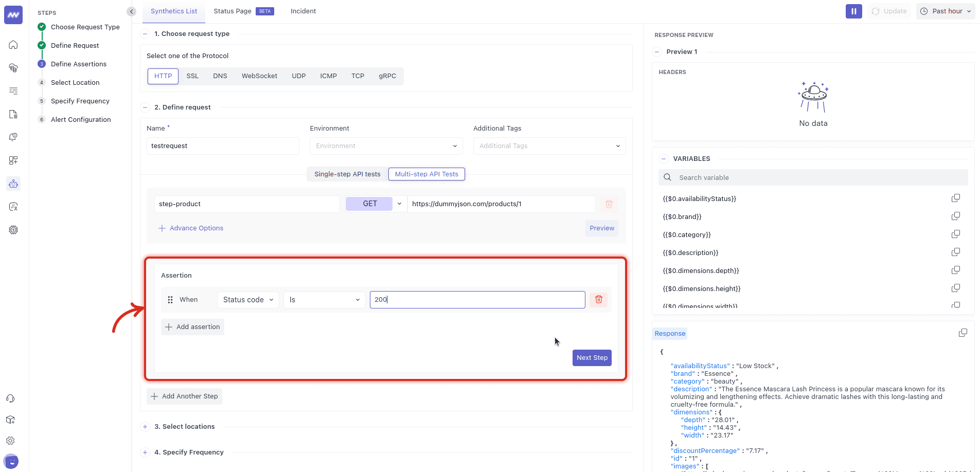Click the Alerts bell icon in sidebar
This screenshot has height=472, width=980.
pyautogui.click(x=13, y=137)
